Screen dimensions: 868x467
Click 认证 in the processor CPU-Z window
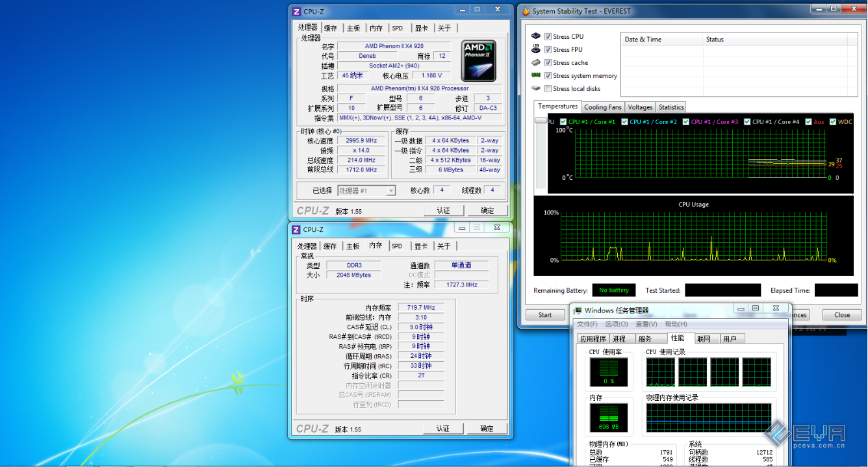pos(443,210)
